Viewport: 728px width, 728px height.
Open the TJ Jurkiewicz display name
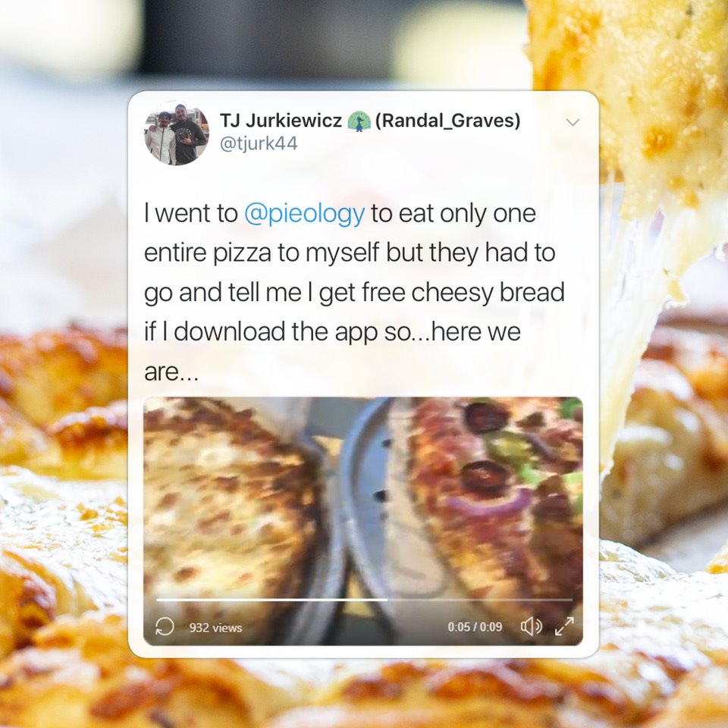pyautogui.click(x=281, y=121)
